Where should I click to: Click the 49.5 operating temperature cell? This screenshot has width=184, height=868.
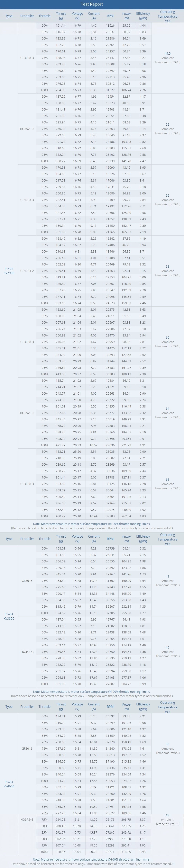[168, 58]
